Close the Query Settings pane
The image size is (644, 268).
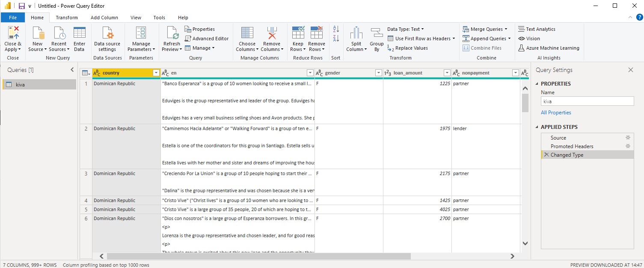tap(630, 70)
